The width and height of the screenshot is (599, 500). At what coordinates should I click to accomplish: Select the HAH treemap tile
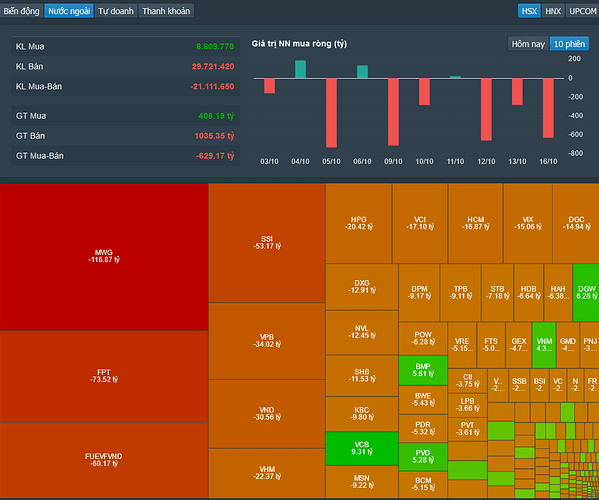(x=558, y=293)
